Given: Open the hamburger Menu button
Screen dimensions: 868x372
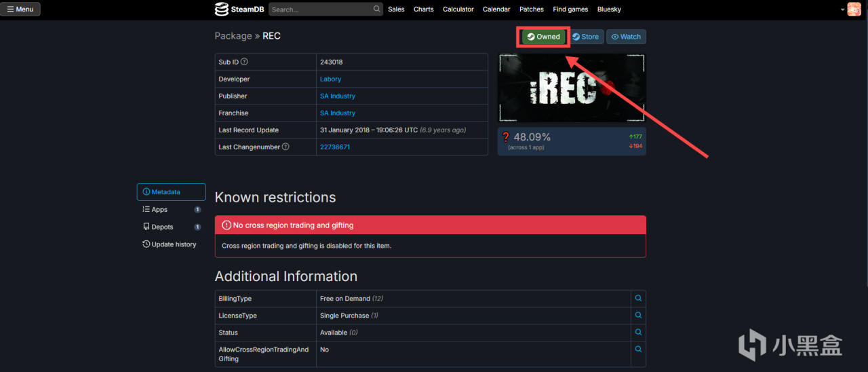Looking at the screenshot, I should pyautogui.click(x=21, y=10).
